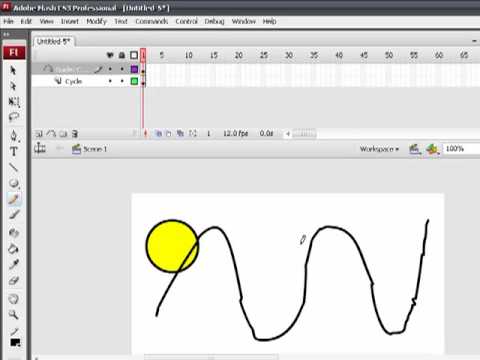Select the Lasso tool
This screenshot has width=480, height=360.
coord(14,117)
